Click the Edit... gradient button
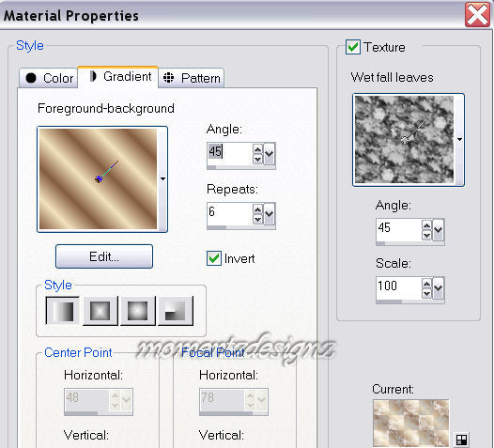This screenshot has width=494, height=448. (x=104, y=256)
